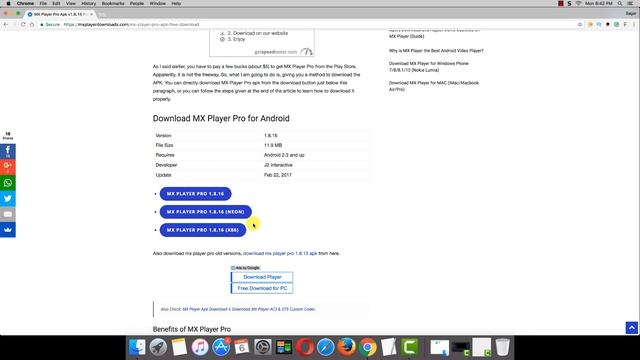
Task: Open the download mx player pro 1.8.13 apk link
Action: coord(280,253)
